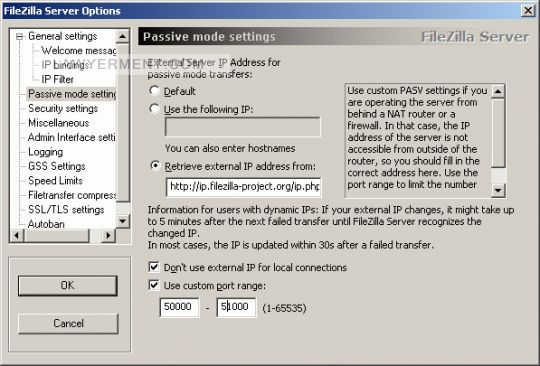Image resolution: width=540 pixels, height=366 pixels.
Task: Click settings tree scroll up arrow
Action: point(123,36)
